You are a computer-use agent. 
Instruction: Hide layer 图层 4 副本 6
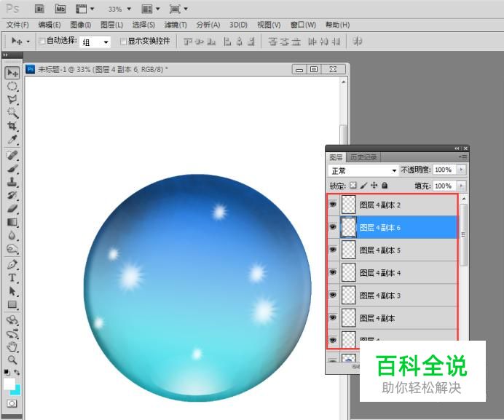pyautogui.click(x=333, y=227)
